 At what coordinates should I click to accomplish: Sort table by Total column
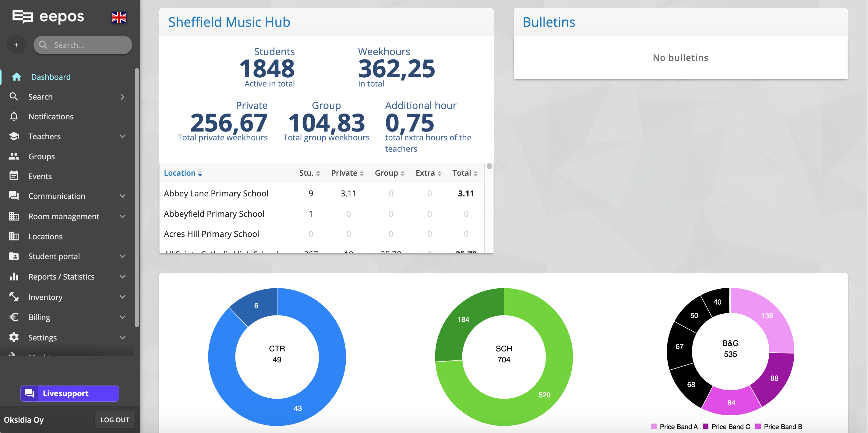point(465,173)
